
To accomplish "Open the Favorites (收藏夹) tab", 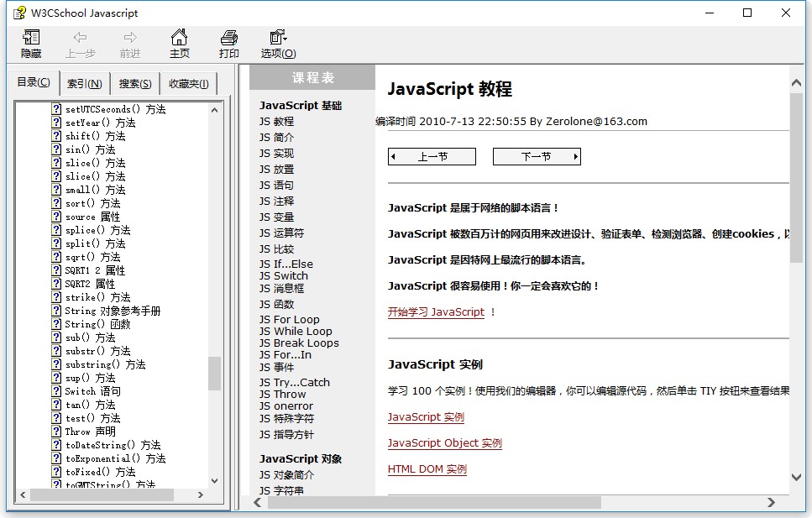I will click(189, 83).
